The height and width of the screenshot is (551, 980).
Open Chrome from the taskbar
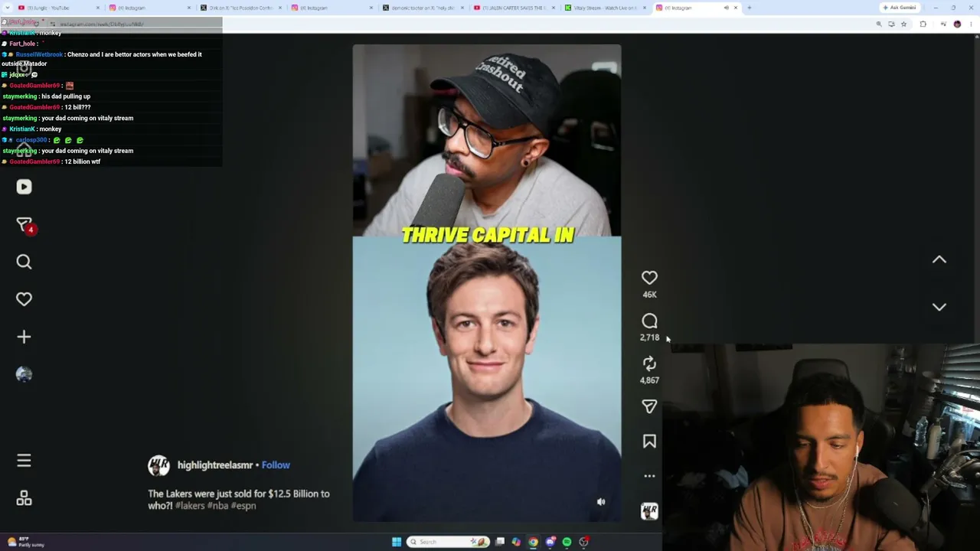pos(533,542)
